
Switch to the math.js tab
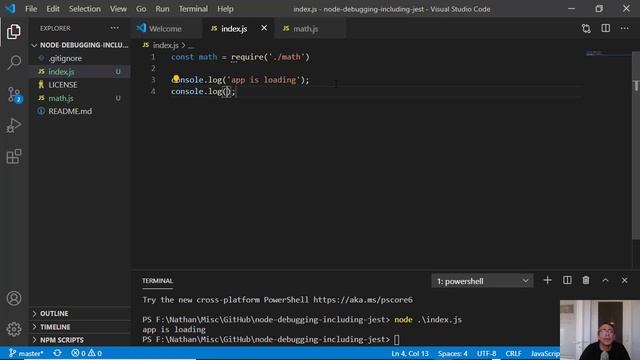pos(309,29)
